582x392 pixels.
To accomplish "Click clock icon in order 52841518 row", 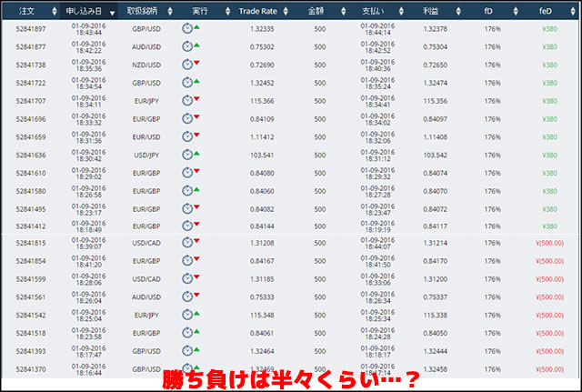I will (187, 333).
